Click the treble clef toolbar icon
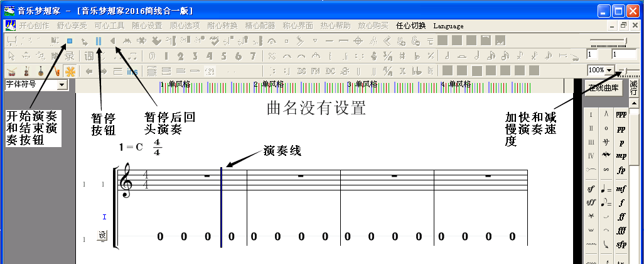Viewport: 644px width, 264px height. click(373, 55)
